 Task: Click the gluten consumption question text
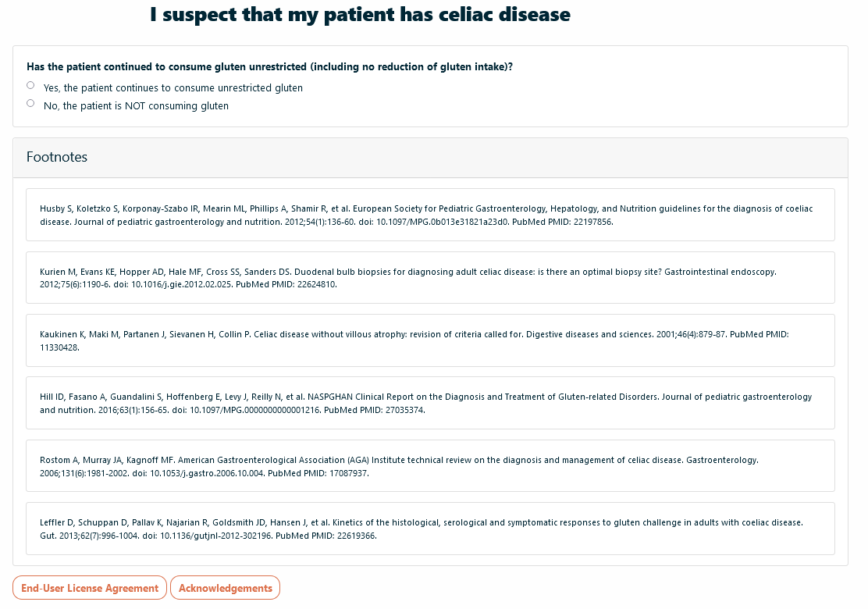pyautogui.click(x=269, y=67)
